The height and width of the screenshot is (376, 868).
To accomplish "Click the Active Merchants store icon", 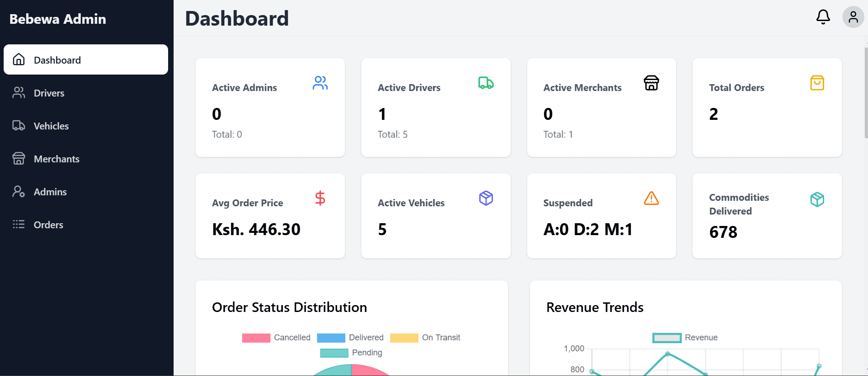I will 651,83.
